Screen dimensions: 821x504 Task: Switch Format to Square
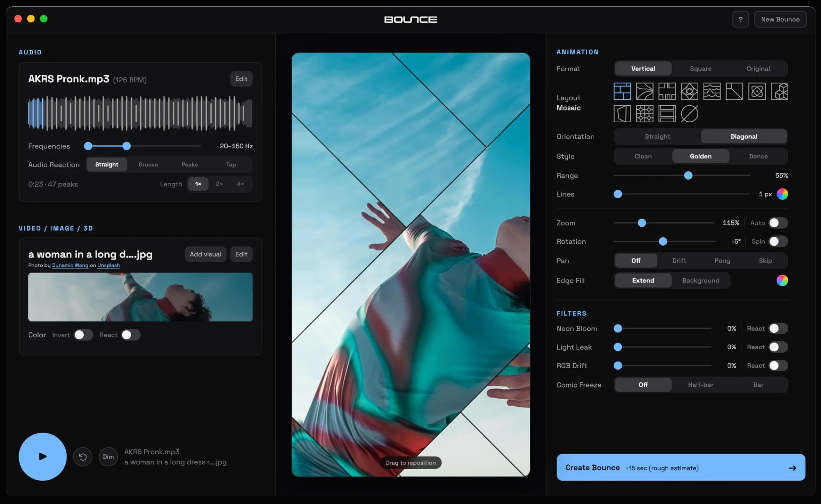[x=701, y=69]
